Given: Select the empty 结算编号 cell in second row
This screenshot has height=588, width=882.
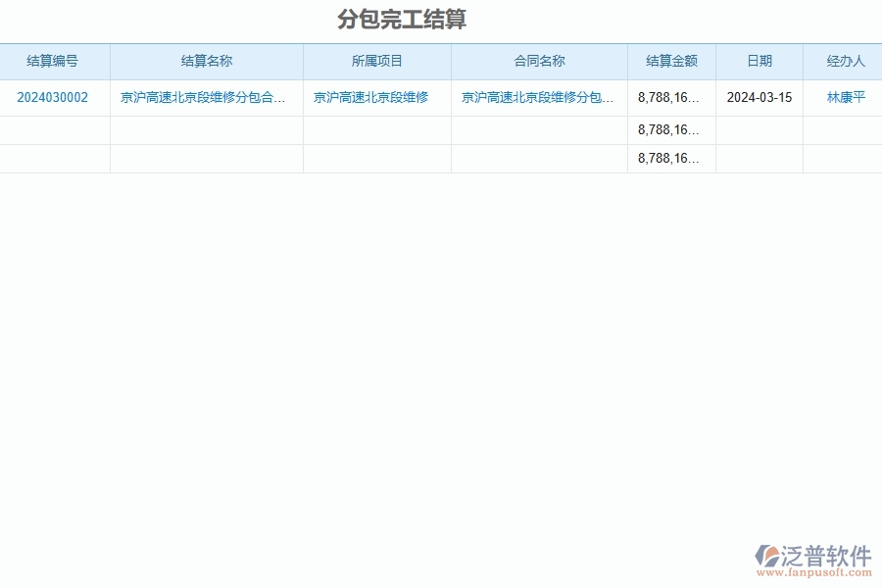Looking at the screenshot, I should click(53, 128).
